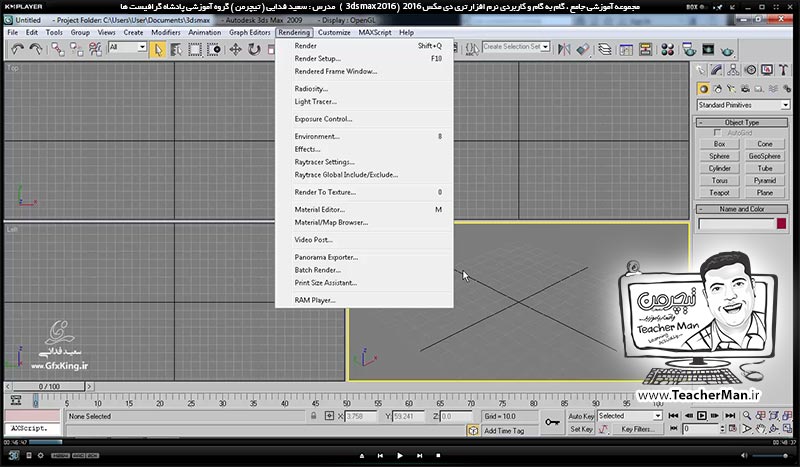The height and width of the screenshot is (467, 800).
Task: Toggle the Auto Key button
Action: [581, 416]
